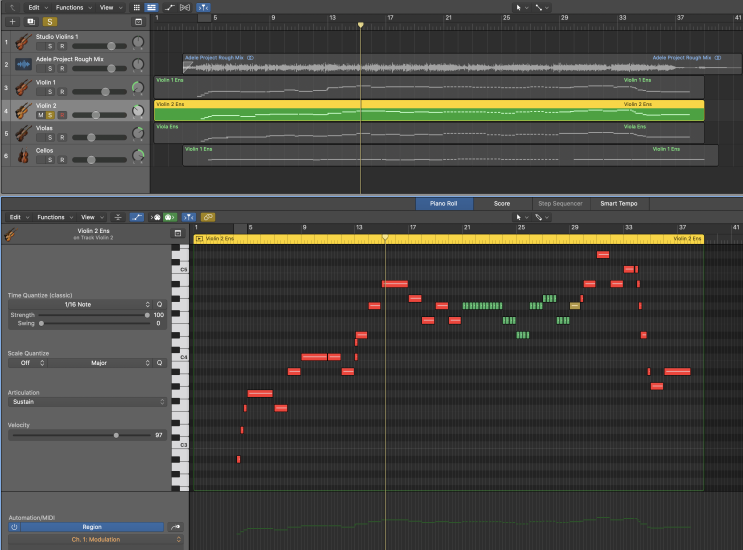This screenshot has height=550, width=743.
Task: Click the Time Quantize Q button
Action: pos(160,305)
